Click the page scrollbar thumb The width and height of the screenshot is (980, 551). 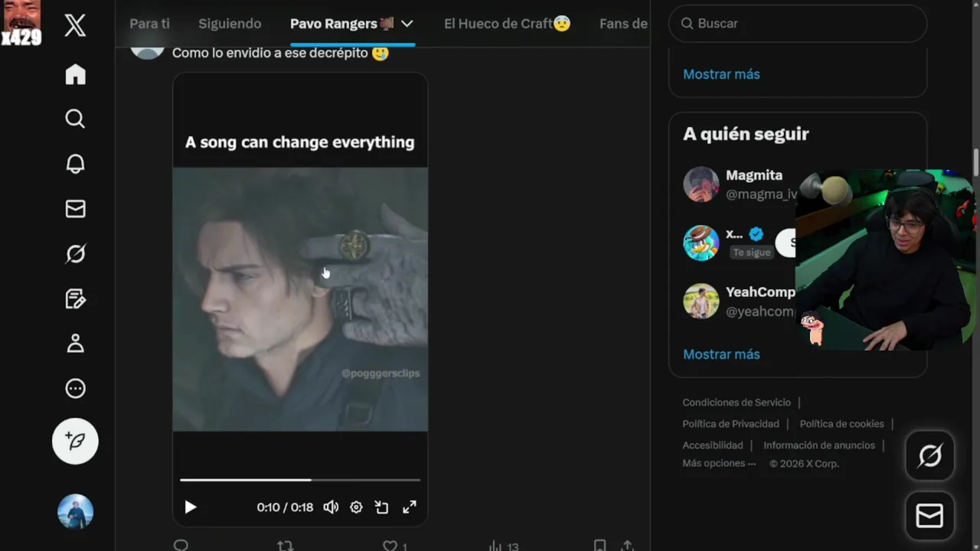point(976,162)
